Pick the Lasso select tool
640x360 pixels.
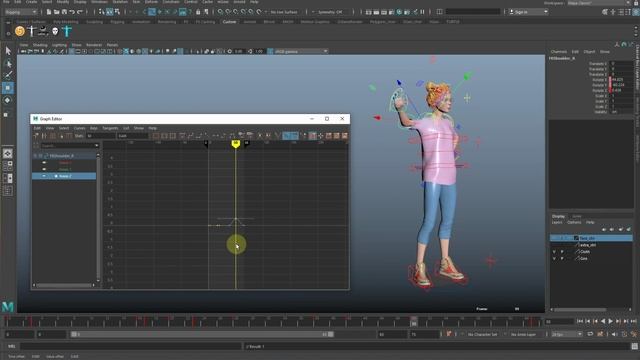coord(8,63)
